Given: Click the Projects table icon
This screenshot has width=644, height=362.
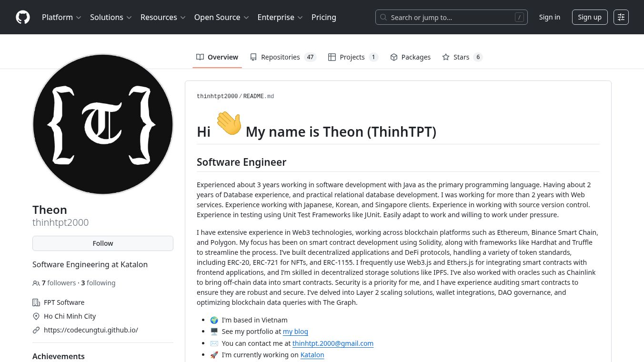Looking at the screenshot, I should (332, 57).
